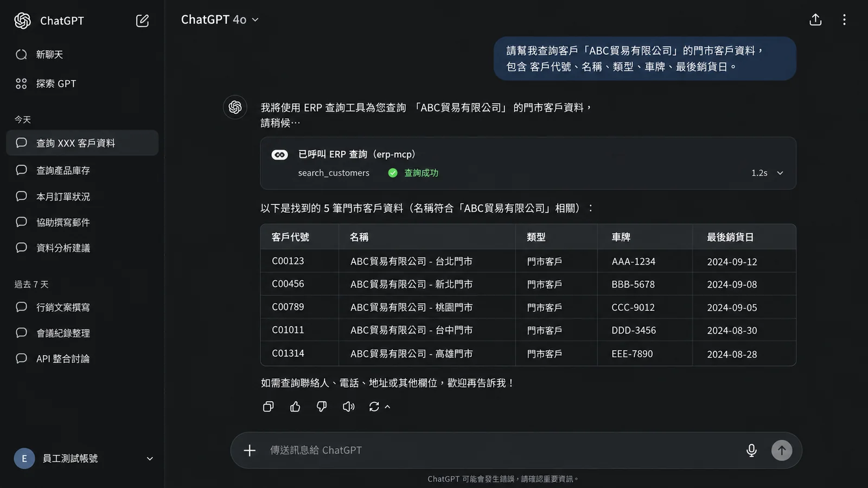
Task: Click license plate BBB-5678
Action: 633,284
